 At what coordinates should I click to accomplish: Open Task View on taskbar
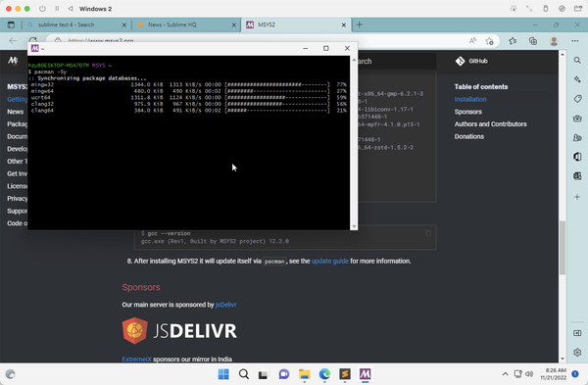(x=264, y=374)
